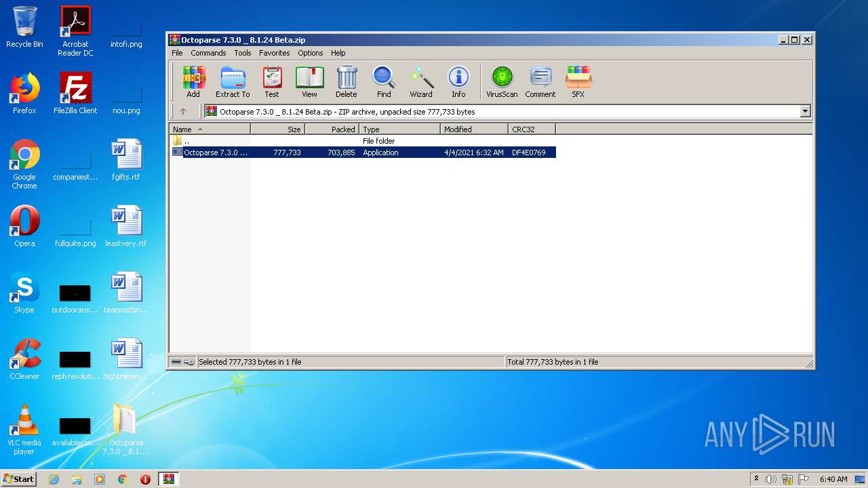The width and height of the screenshot is (868, 488).
Task: Select the parent '..' folder row
Action: point(363,141)
